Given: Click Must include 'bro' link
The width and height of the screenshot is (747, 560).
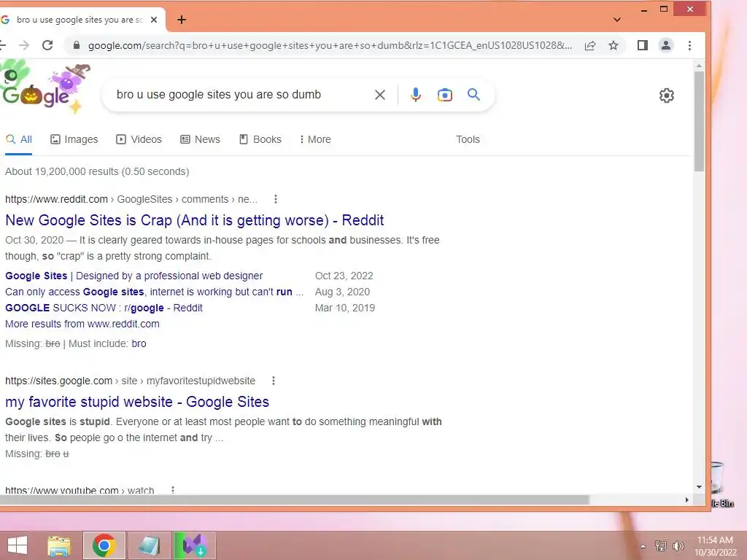Looking at the screenshot, I should coord(139,343).
